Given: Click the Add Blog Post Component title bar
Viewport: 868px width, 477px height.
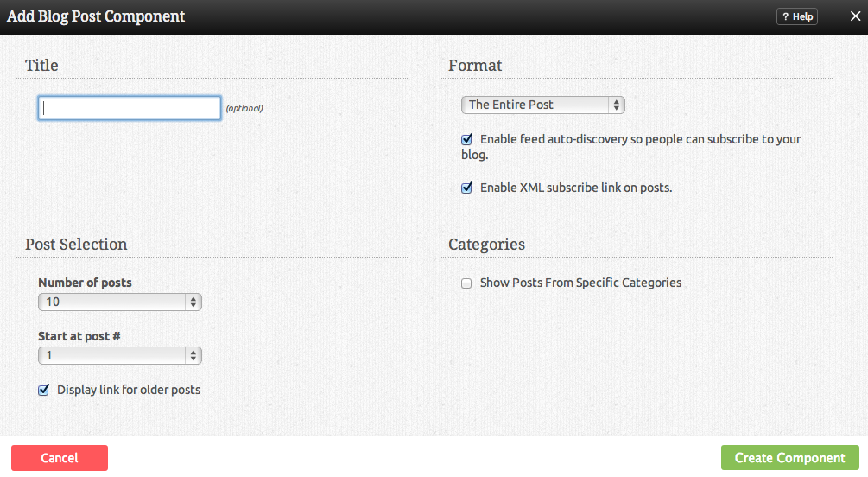Looking at the screenshot, I should tap(389, 16).
